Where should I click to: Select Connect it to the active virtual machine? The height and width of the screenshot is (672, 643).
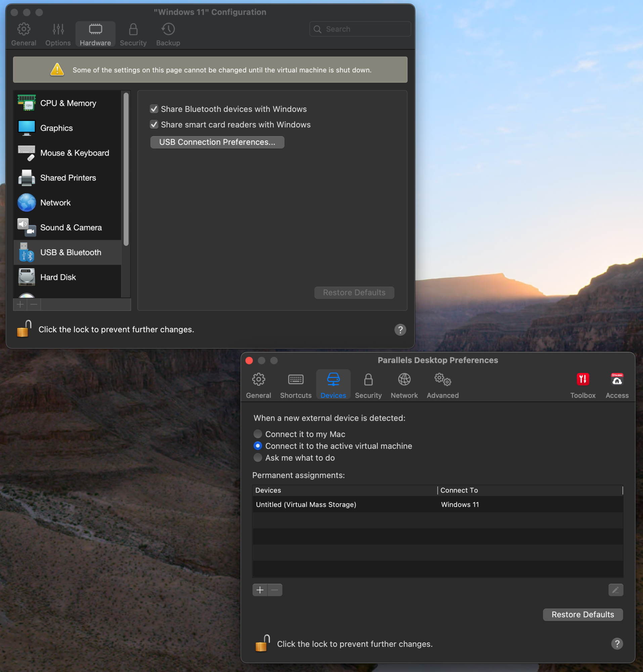pyautogui.click(x=258, y=446)
